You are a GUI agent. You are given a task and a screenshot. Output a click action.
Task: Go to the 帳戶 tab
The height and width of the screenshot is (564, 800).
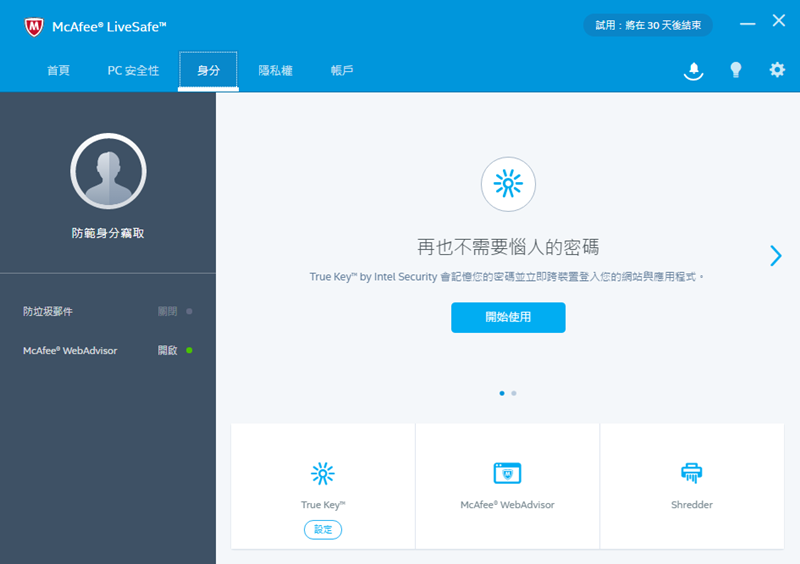point(342,70)
